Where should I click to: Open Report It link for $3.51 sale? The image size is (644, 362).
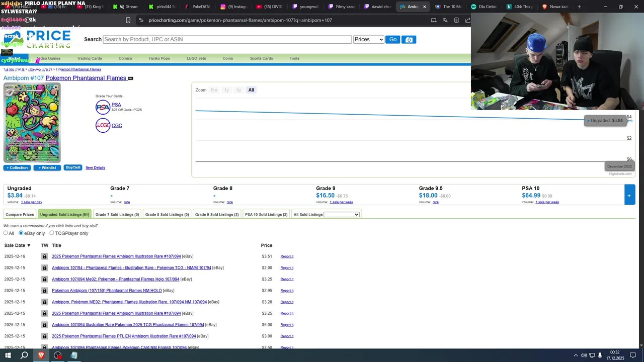click(x=287, y=256)
